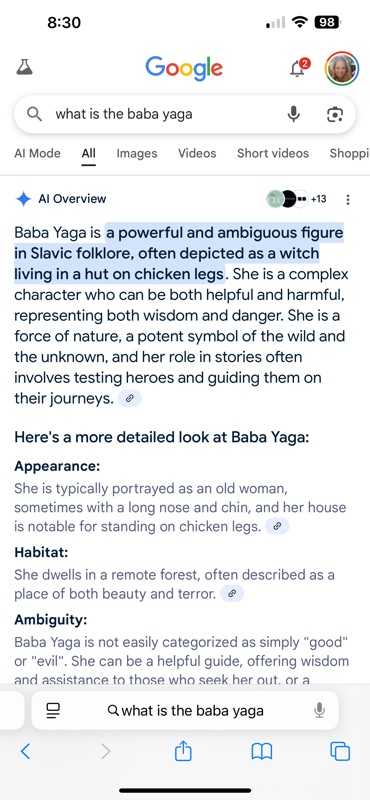Switch to Videos tab

click(x=197, y=153)
